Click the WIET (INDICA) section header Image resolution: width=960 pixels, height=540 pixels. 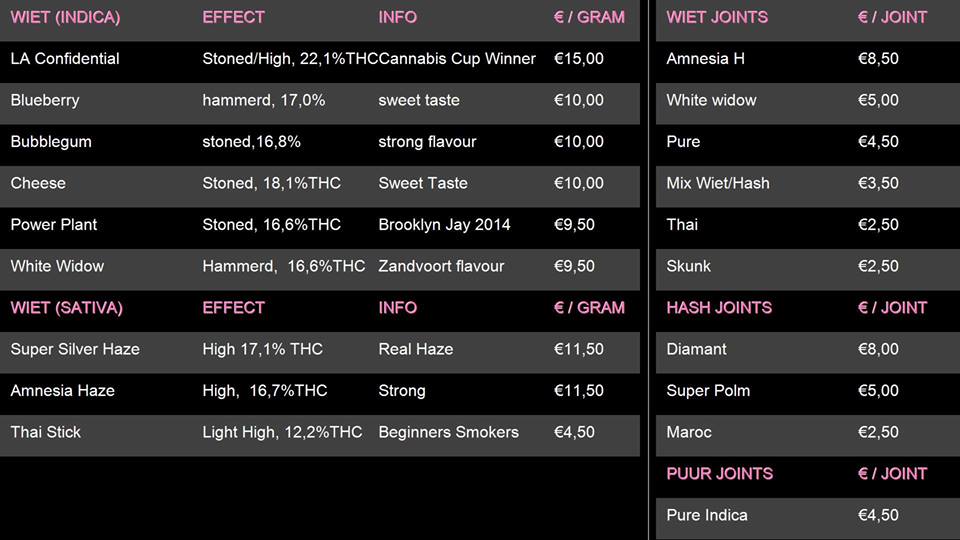65,17
